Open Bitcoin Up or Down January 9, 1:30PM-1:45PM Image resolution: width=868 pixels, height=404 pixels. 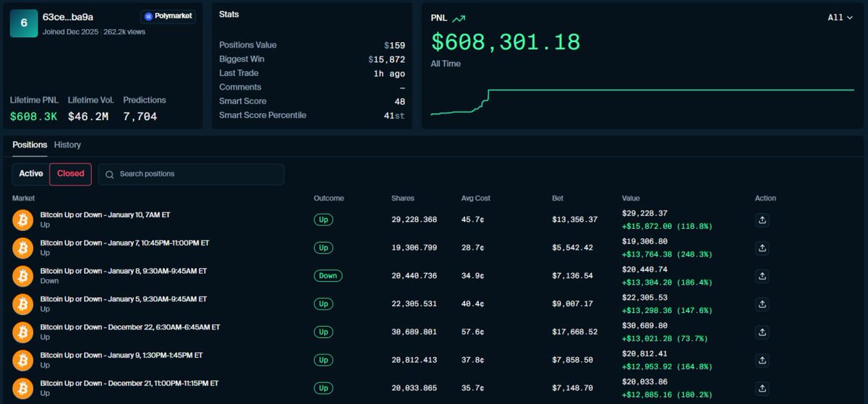(x=122, y=355)
